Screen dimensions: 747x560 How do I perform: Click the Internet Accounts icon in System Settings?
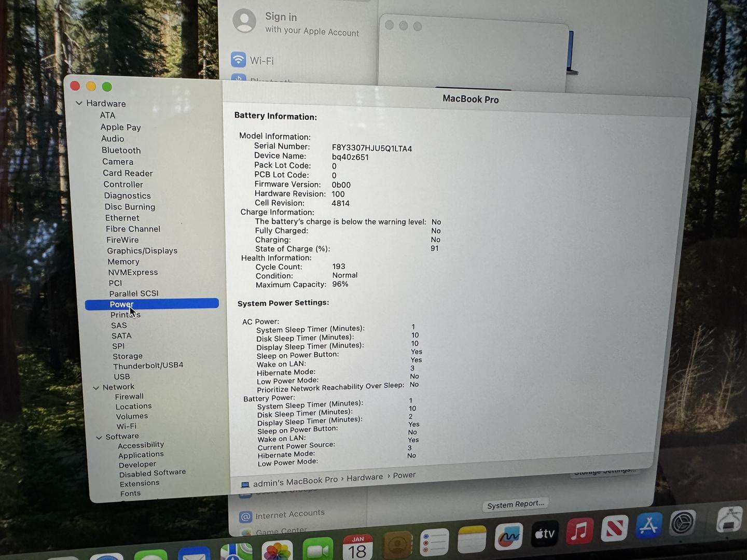[245, 516]
